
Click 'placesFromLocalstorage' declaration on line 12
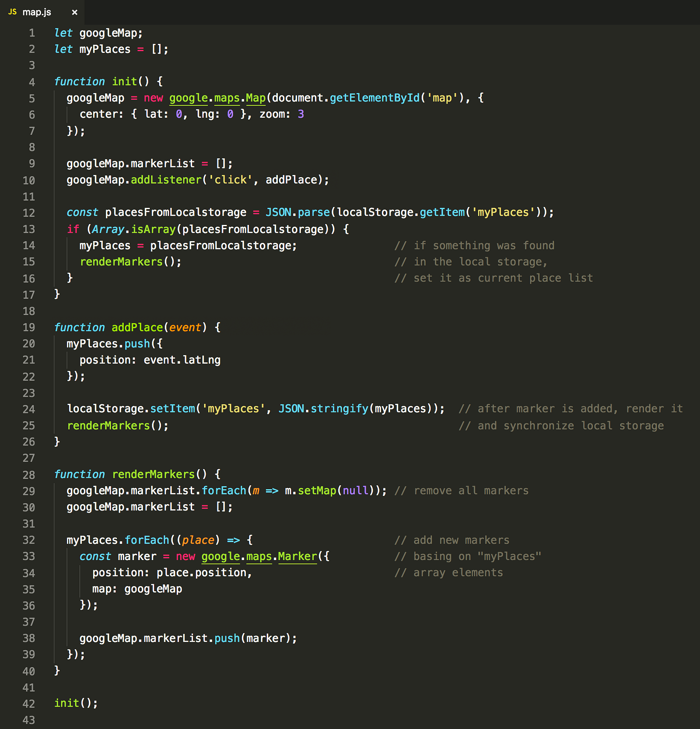click(176, 213)
